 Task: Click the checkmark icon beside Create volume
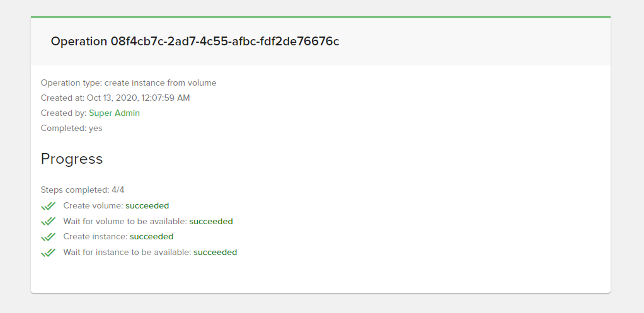48,206
